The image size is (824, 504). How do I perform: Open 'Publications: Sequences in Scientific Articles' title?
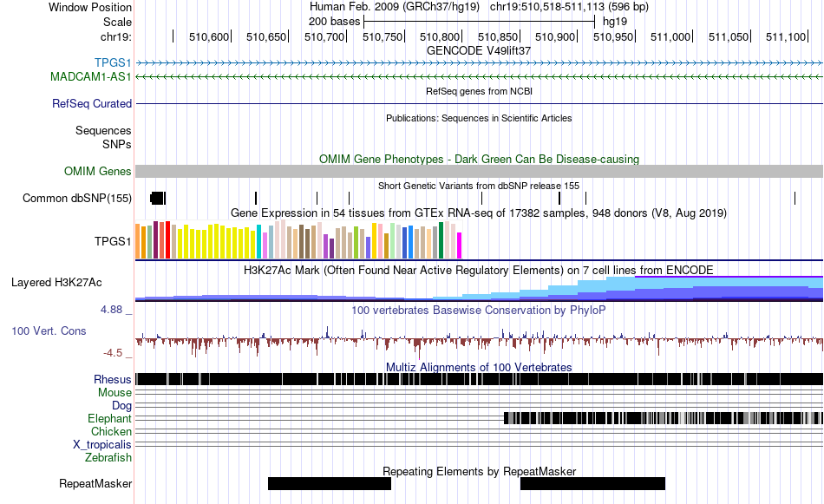(x=479, y=118)
